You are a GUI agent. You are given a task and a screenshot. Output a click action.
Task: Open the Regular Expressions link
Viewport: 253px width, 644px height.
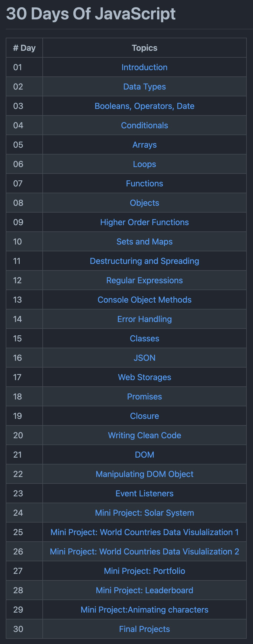(144, 280)
